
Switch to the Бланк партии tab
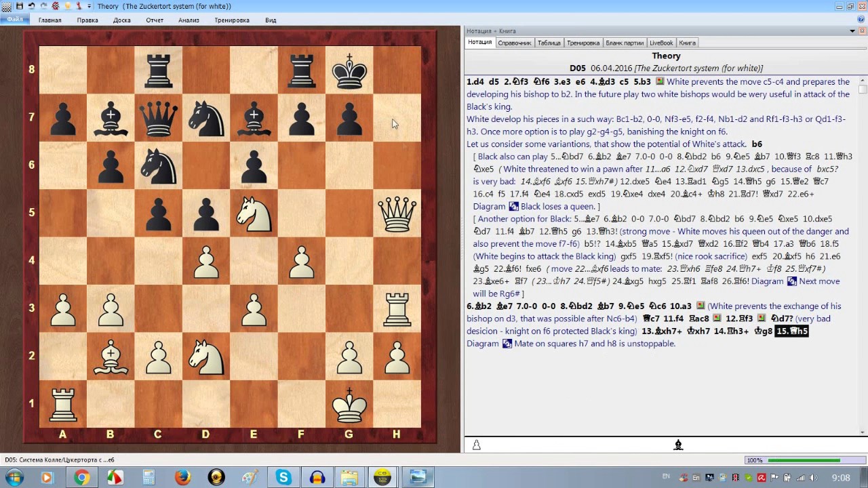pyautogui.click(x=625, y=43)
